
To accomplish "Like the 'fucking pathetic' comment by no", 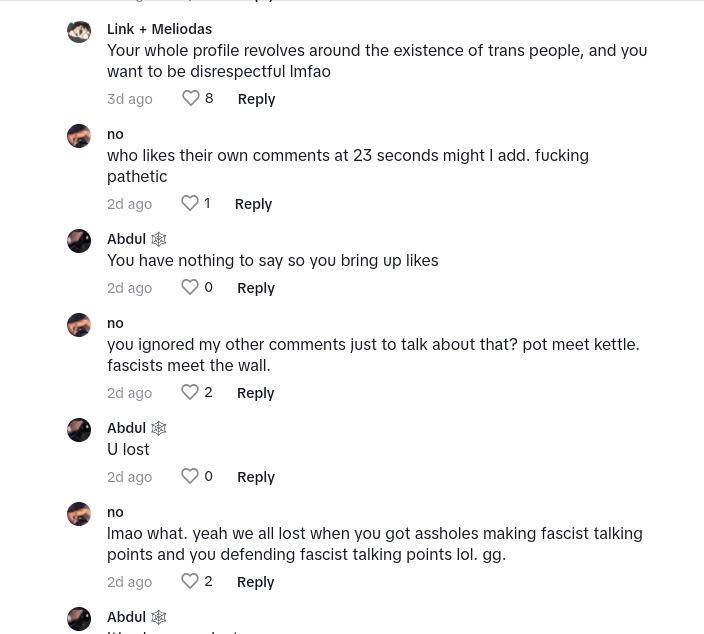I will 190,203.
